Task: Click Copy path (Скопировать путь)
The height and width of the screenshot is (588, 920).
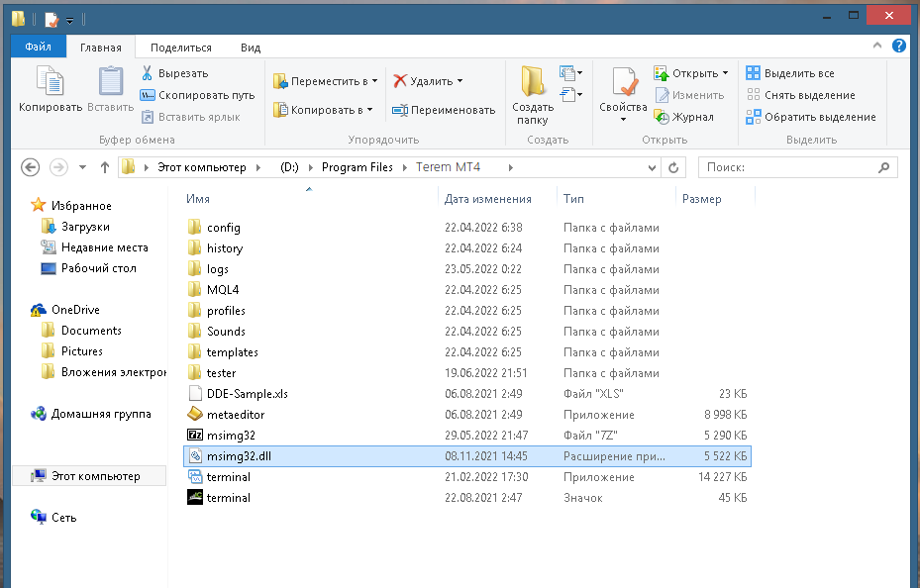Action: pyautogui.click(x=197, y=95)
